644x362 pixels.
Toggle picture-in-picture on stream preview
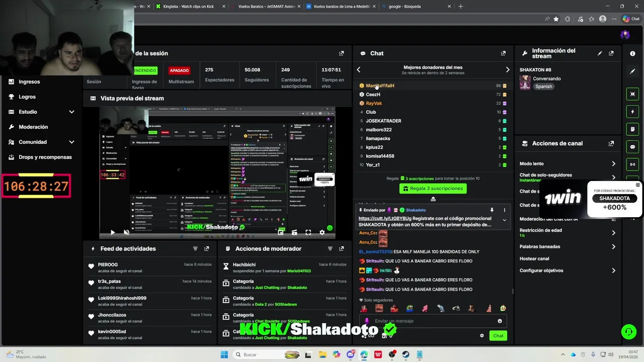point(281,232)
